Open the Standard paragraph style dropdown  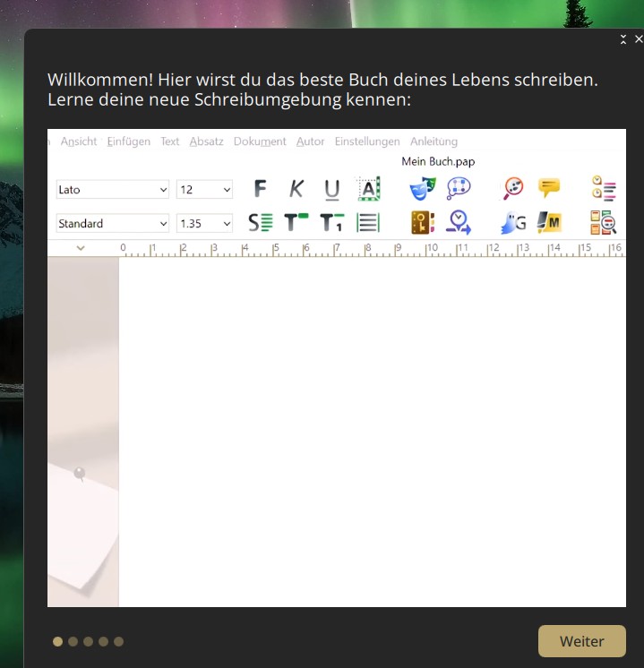[x=112, y=224]
